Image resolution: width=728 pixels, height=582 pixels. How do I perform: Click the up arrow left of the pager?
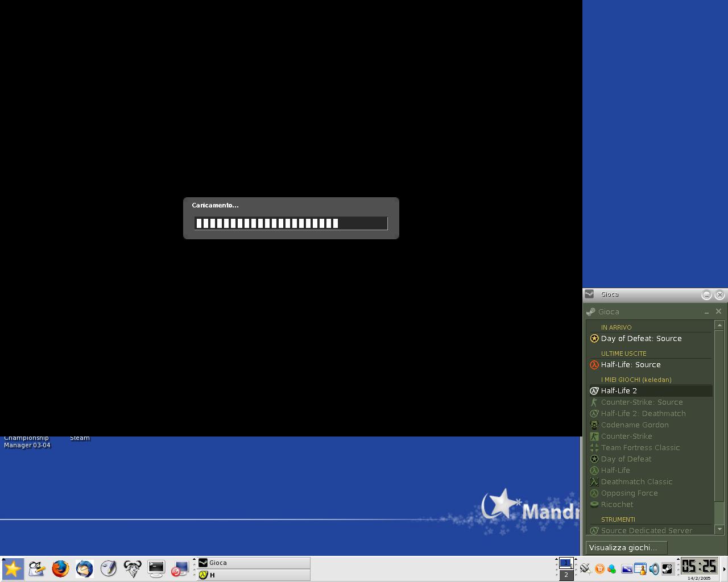click(x=557, y=560)
